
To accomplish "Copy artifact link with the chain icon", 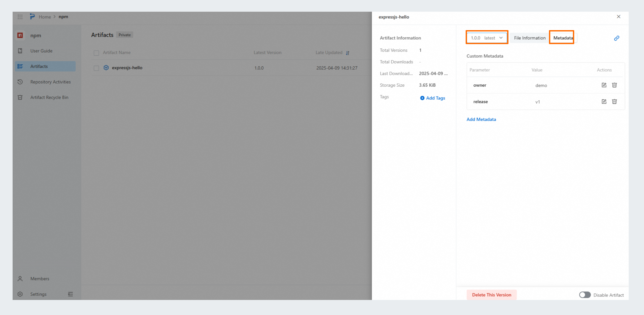I will tap(617, 38).
